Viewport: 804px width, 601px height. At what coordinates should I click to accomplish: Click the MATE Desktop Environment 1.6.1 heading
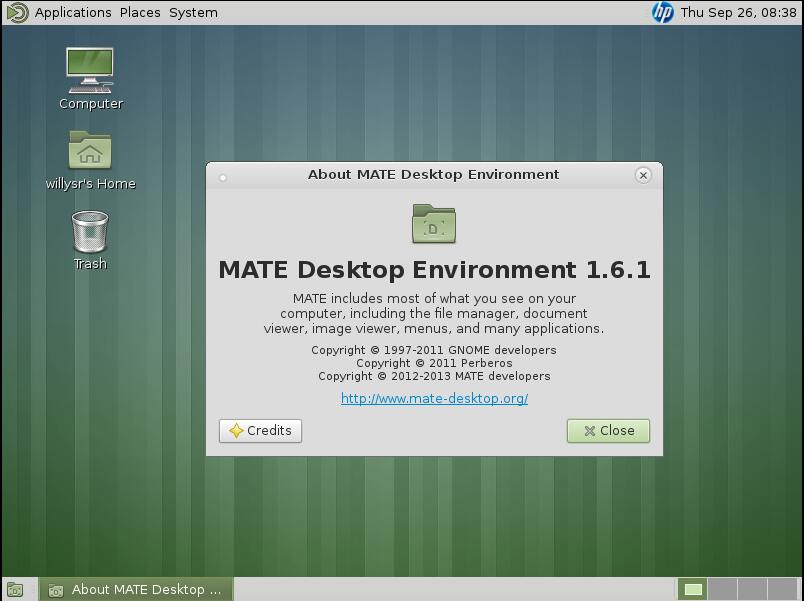coord(434,270)
